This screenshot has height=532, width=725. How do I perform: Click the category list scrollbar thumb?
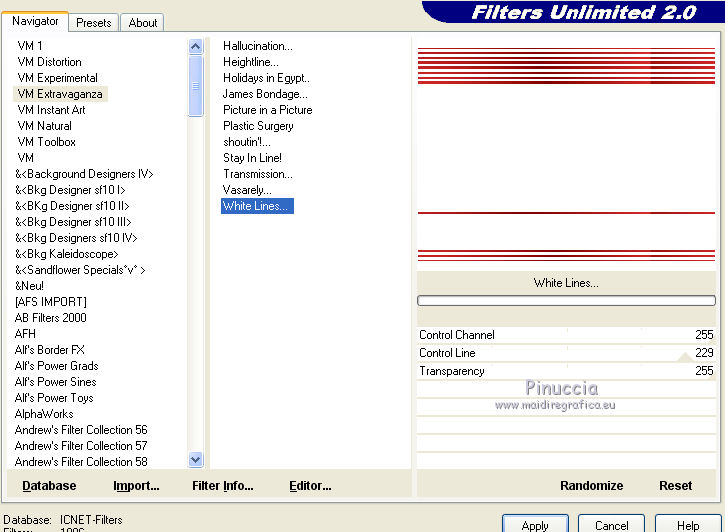click(196, 86)
